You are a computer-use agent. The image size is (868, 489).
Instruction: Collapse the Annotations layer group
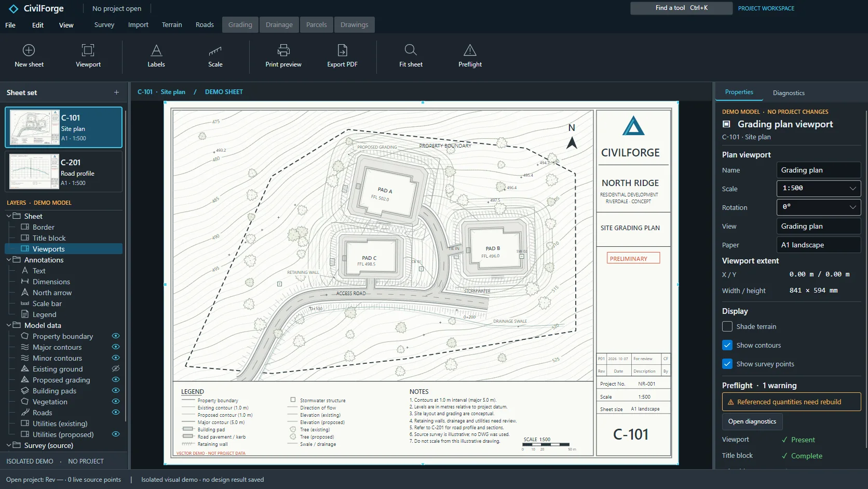click(x=9, y=260)
